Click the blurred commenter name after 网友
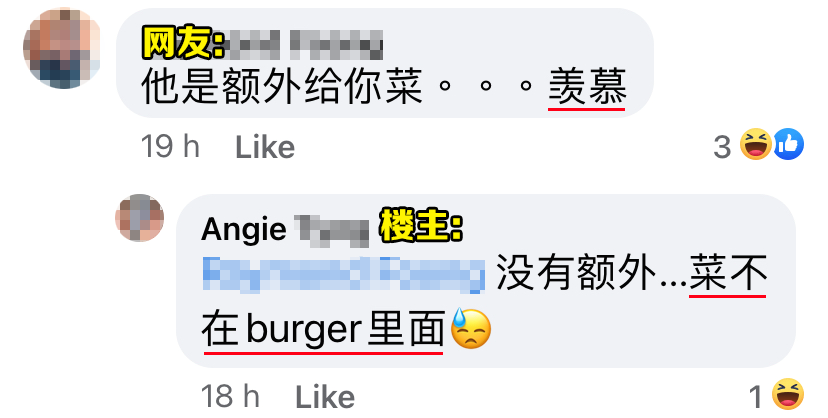The height and width of the screenshot is (418, 828). (x=303, y=44)
